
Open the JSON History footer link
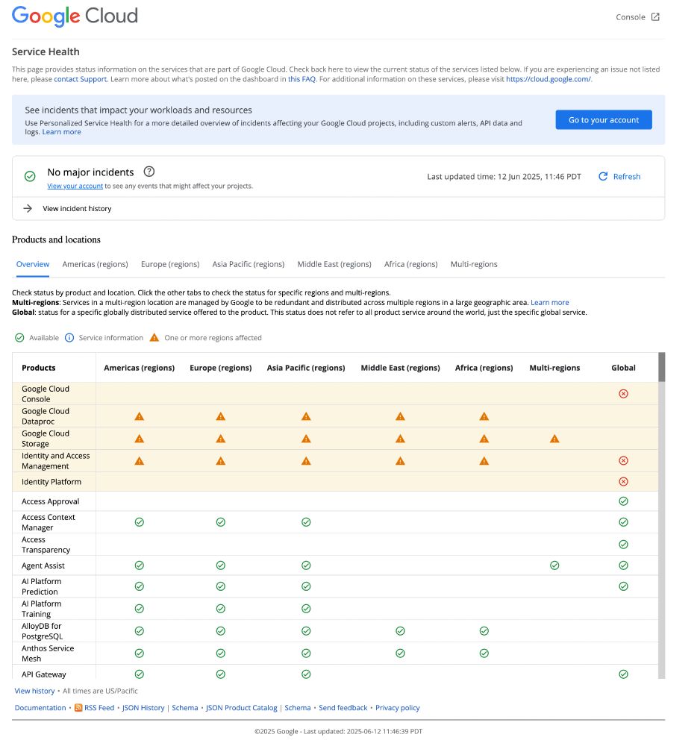143,708
